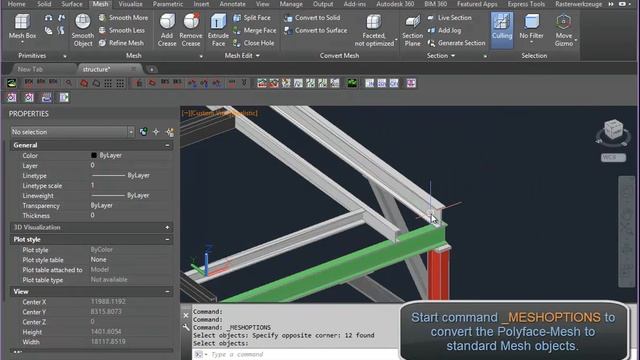Viewport: 640px width, 360px height.
Task: Apply Smooth More to the mesh
Action: point(123,18)
